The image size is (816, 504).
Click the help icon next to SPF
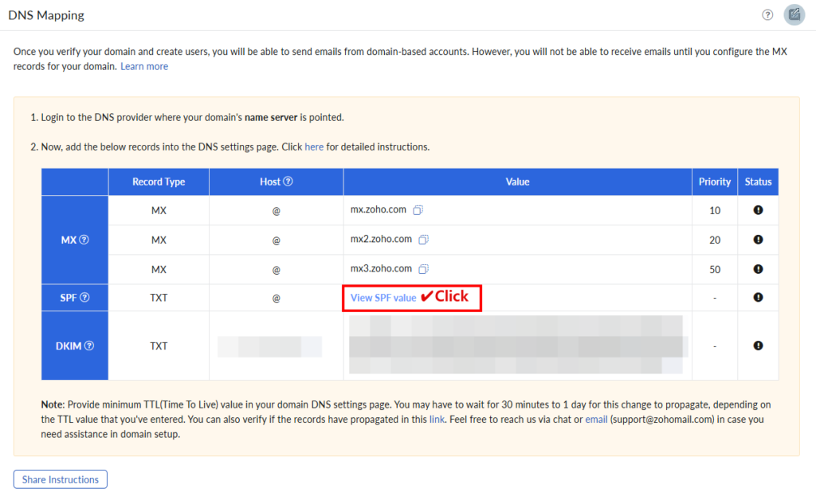coord(84,298)
